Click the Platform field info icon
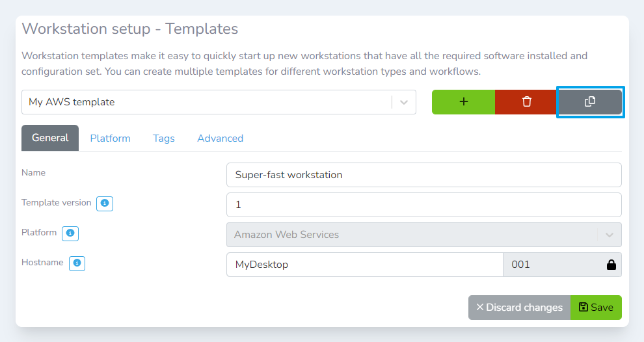644x342 pixels. [70, 233]
